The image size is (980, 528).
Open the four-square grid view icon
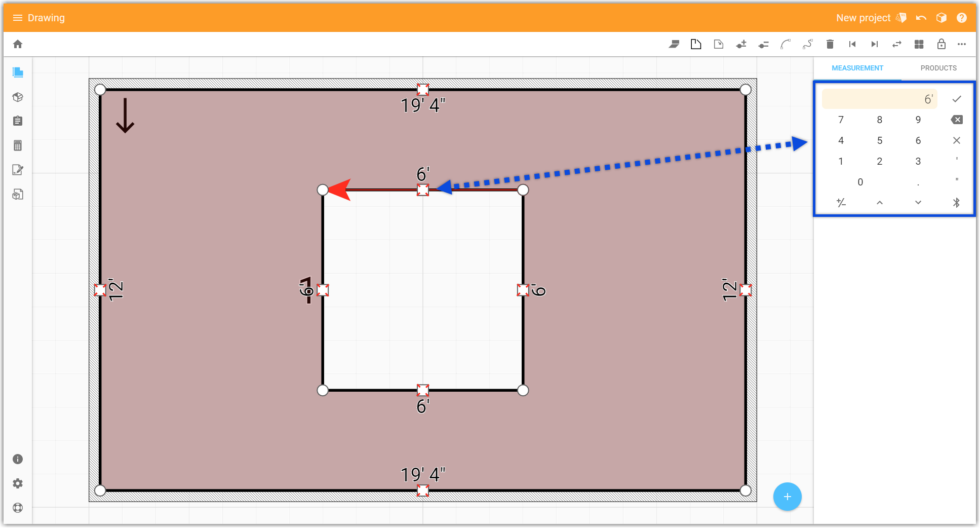[919, 44]
